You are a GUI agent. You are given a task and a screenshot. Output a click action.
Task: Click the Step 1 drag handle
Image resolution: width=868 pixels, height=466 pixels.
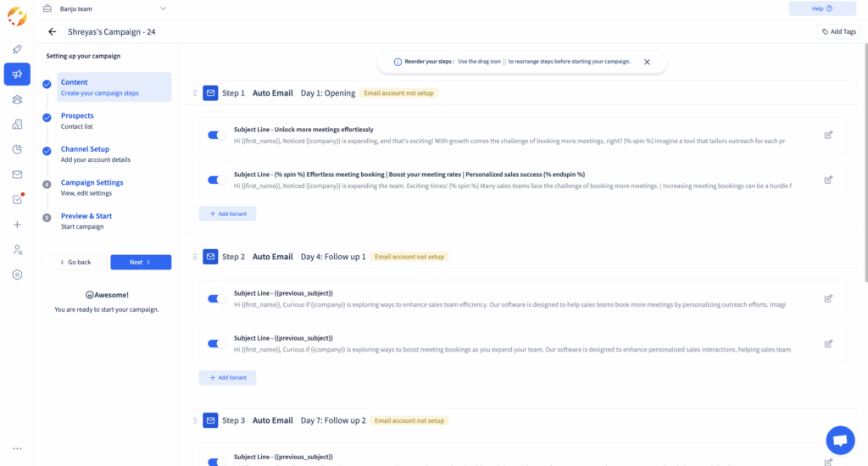pyautogui.click(x=195, y=93)
